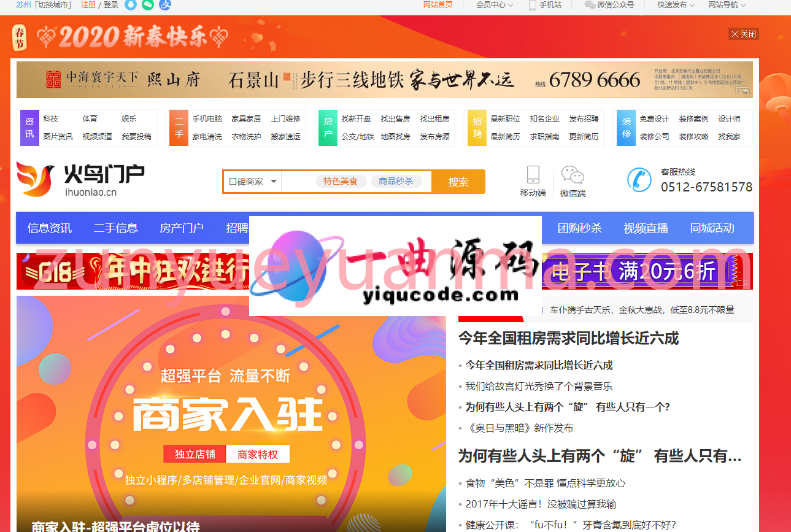Screen dimensions: 791x532
Task: Click the orange 二手 category block
Action: (179, 128)
